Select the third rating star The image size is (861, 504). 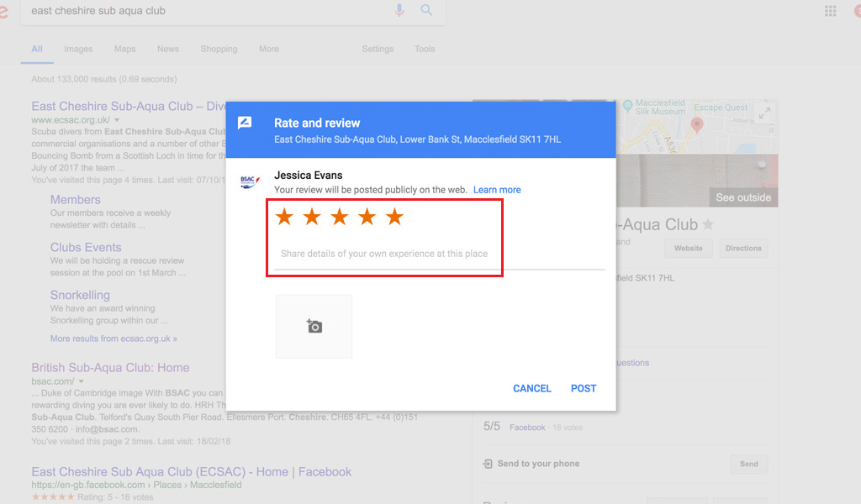[x=340, y=218]
